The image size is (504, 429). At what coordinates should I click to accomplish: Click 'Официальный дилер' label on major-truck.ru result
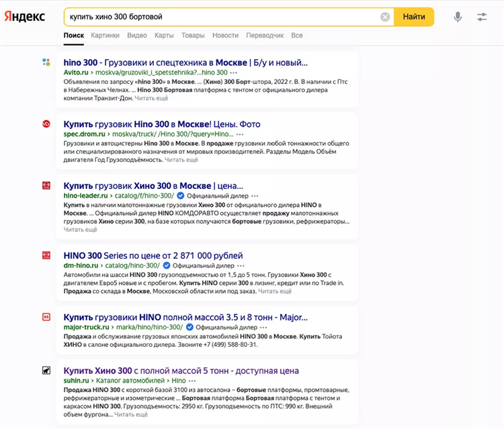point(226,327)
